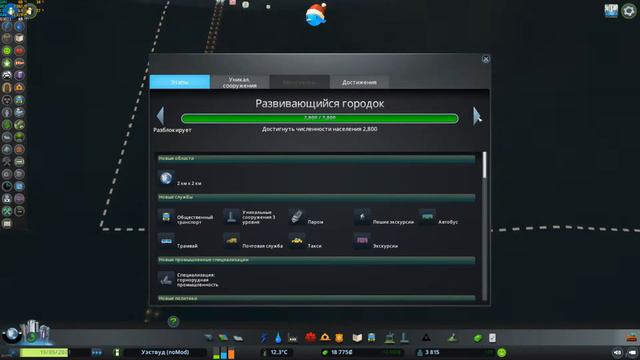This screenshot has height=360, width=640.
Task: Click Общественный транспорт unlock item
Action: pyautogui.click(x=186, y=218)
